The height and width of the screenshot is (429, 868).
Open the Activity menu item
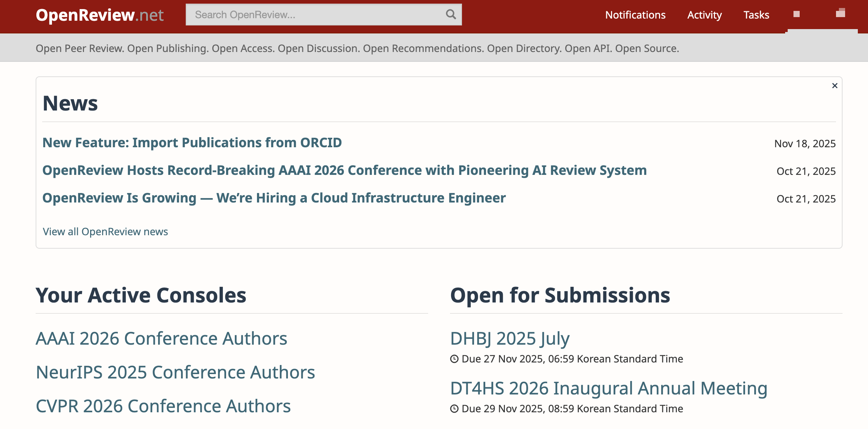pos(704,15)
